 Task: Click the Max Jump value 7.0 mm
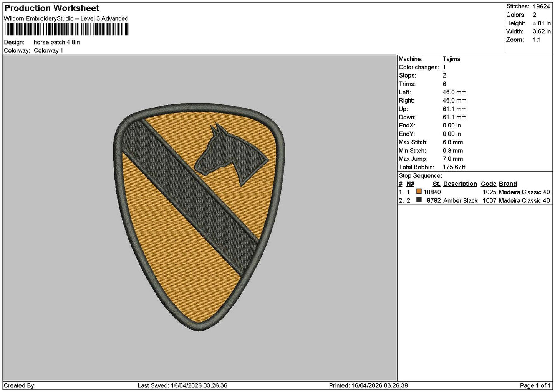pos(453,159)
